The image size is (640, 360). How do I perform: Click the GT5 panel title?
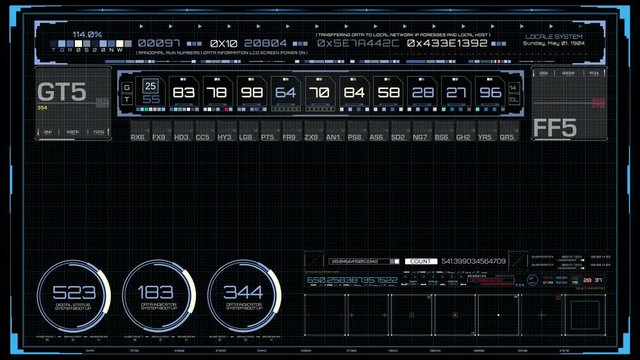tap(62, 91)
